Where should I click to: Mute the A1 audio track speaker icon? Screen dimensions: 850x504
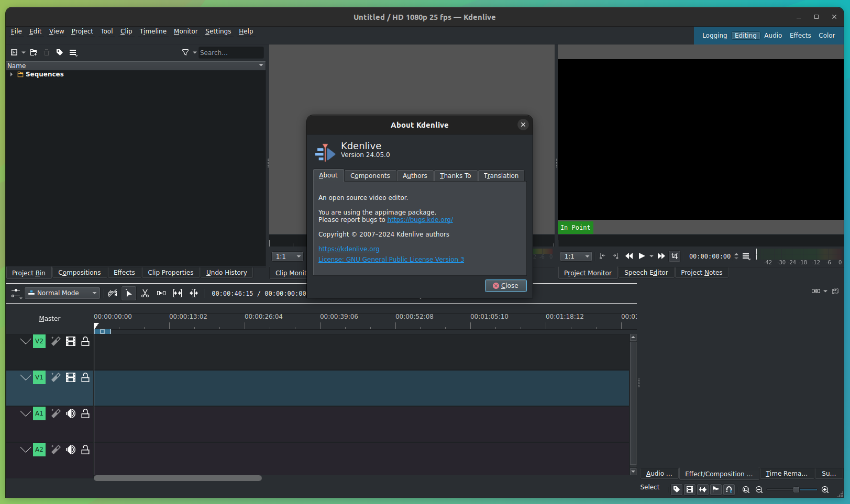[x=71, y=413]
